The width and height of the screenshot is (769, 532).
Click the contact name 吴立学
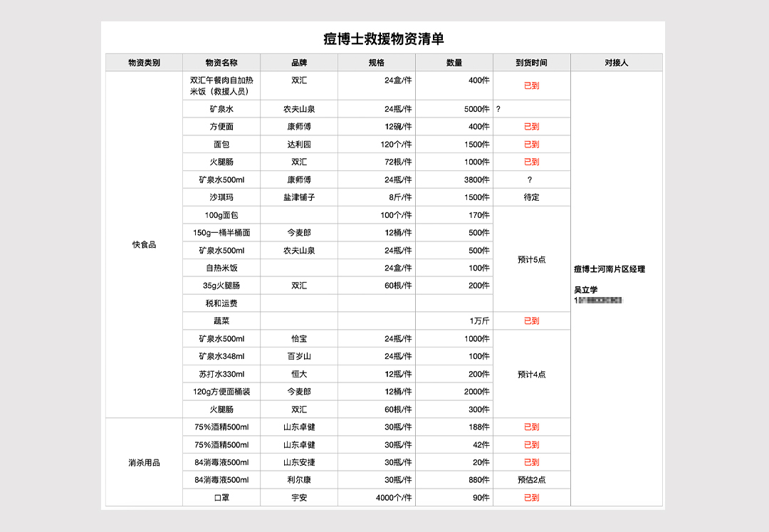[587, 290]
